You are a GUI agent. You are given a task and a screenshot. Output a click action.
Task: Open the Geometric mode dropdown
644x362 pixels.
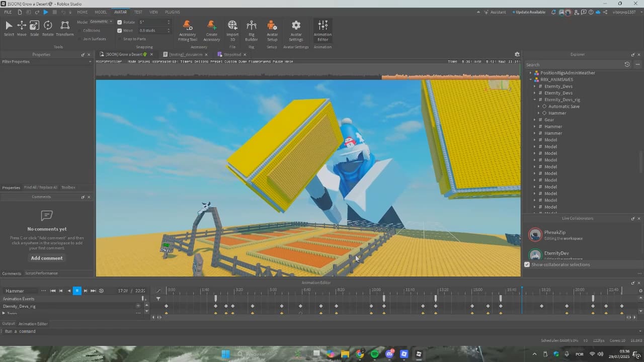[101, 22]
